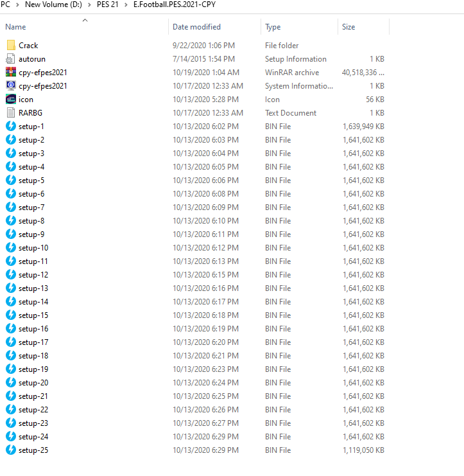This screenshot has height=476, width=464.
Task: Select the autorun setup information icon
Action: pyautogui.click(x=11, y=59)
